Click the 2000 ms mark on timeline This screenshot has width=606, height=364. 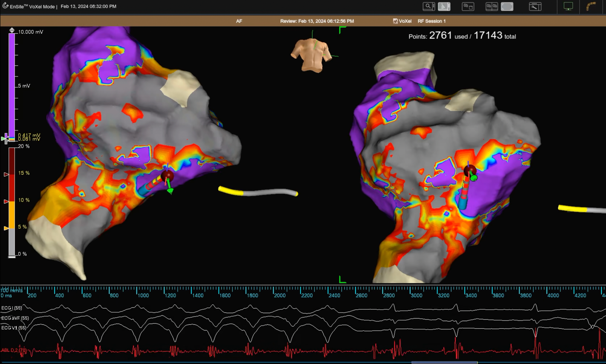(280, 295)
